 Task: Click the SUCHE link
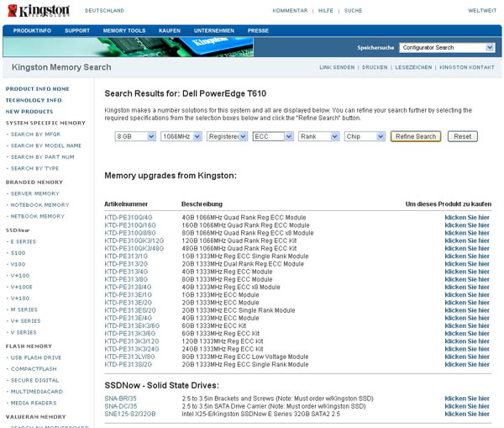point(353,11)
